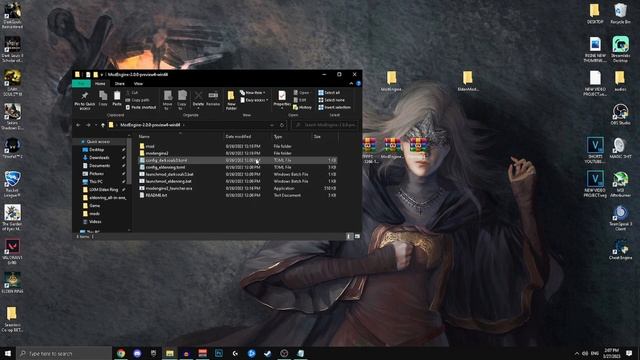Viewport: 640px width, 360px height.
Task: Click Select all in ribbon
Action: tap(329, 93)
